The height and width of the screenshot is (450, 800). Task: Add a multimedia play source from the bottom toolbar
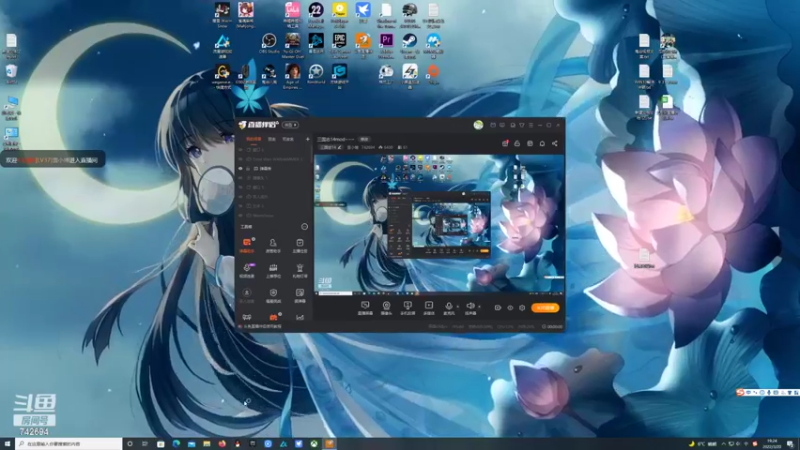click(x=429, y=308)
